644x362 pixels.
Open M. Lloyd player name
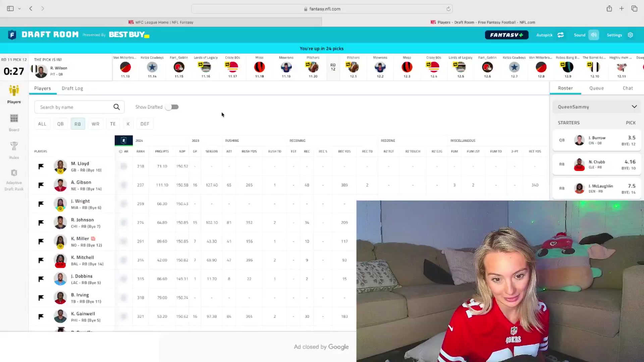80,164
